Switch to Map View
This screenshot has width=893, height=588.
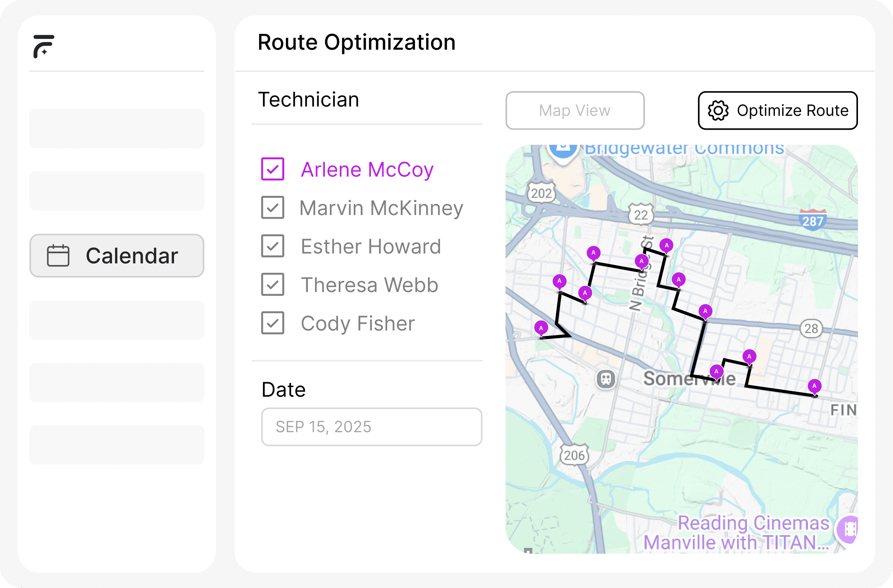tap(575, 111)
